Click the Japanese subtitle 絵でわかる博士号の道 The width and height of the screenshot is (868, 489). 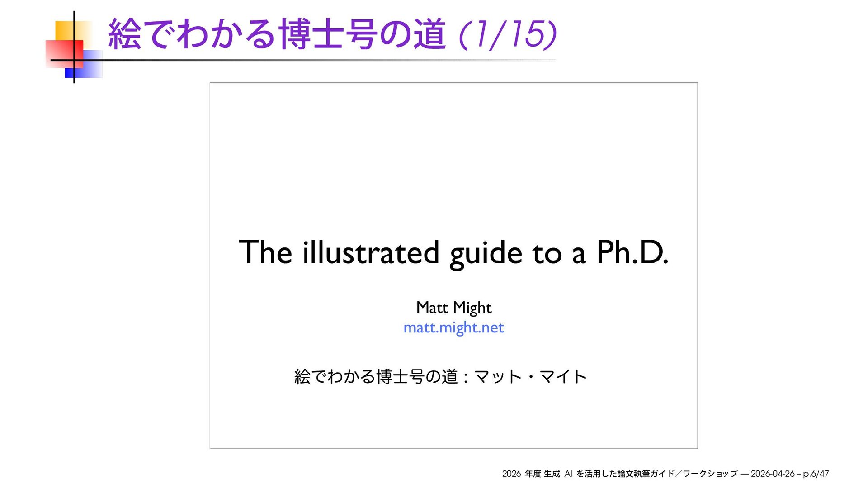[x=376, y=376]
